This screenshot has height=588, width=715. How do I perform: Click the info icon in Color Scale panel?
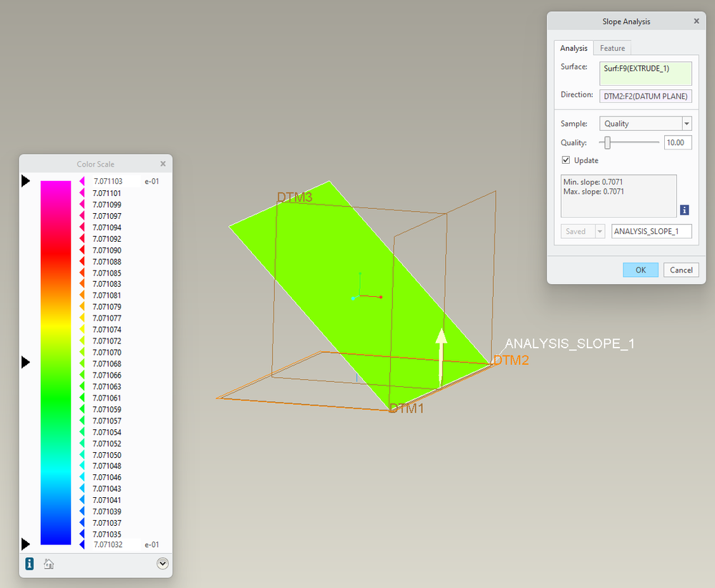[x=29, y=564]
